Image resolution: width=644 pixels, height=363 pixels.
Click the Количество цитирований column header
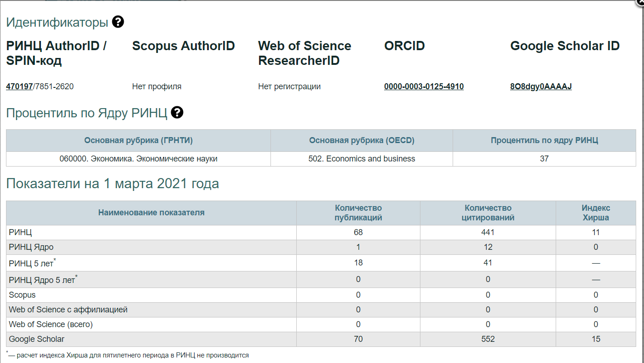point(488,213)
